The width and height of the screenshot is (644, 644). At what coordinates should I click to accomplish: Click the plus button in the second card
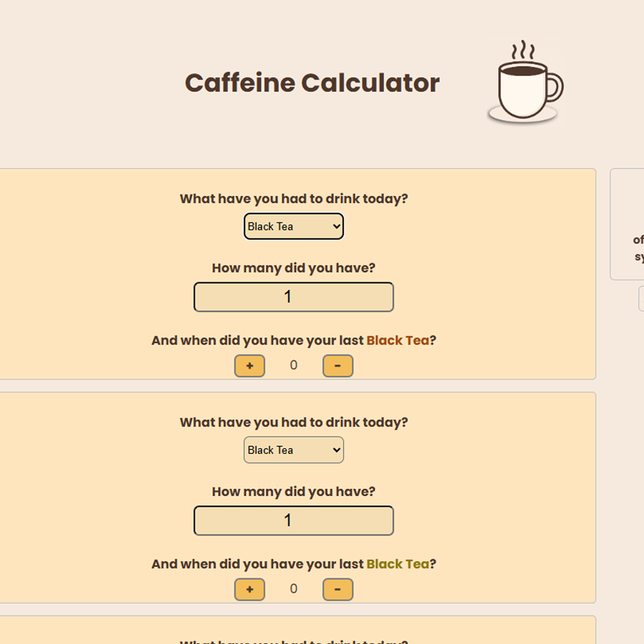250,589
